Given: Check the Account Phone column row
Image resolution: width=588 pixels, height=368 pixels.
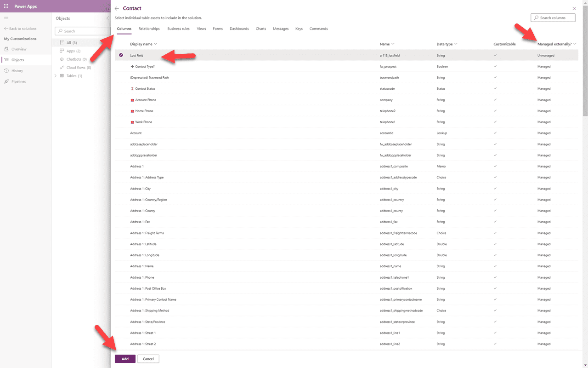Looking at the screenshot, I should tap(121, 100).
